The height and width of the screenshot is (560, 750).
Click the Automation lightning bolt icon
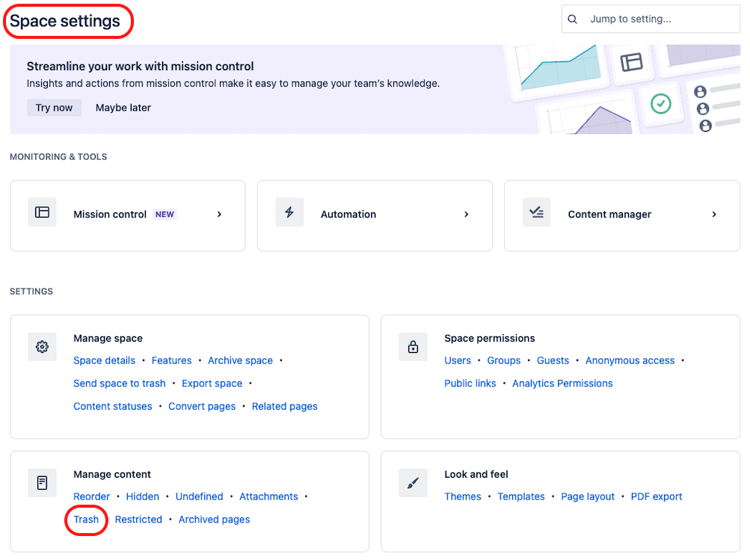(289, 212)
